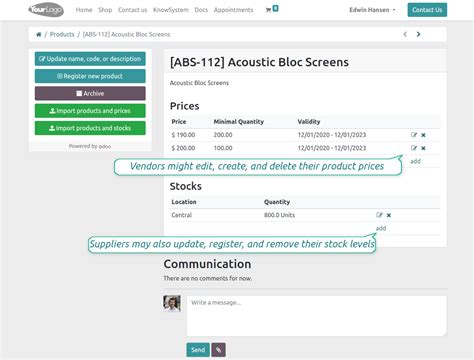Click the Quantity column header in Stocks
474x360 pixels.
pyautogui.click(x=277, y=202)
